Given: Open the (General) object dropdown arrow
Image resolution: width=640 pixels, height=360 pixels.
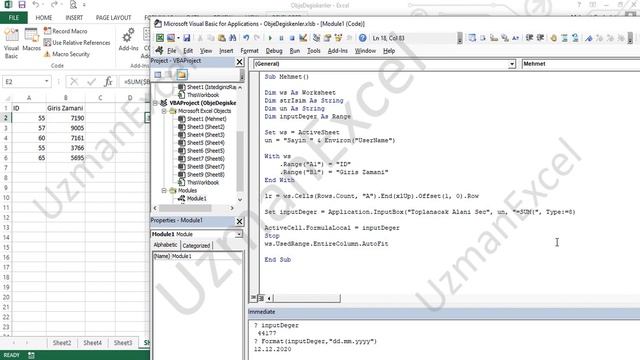Looking at the screenshot, I should click(x=512, y=64).
